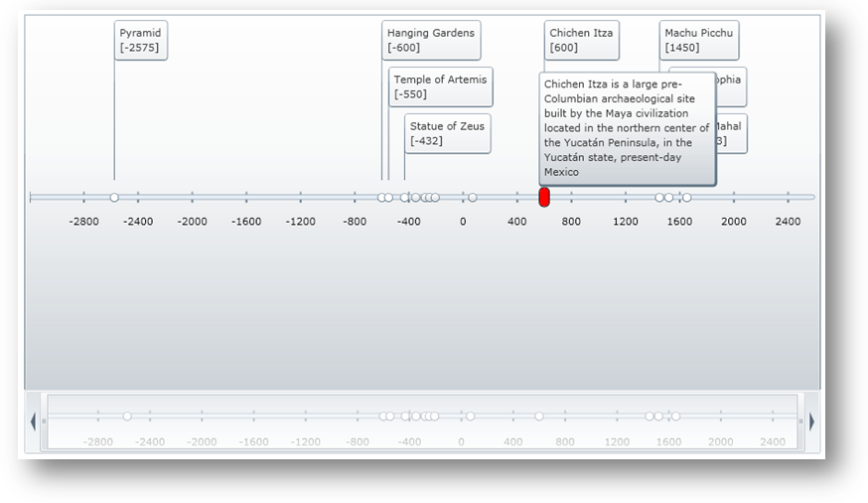Click the Statue of Zeus [-432] label
868x503 pixels.
[x=447, y=134]
